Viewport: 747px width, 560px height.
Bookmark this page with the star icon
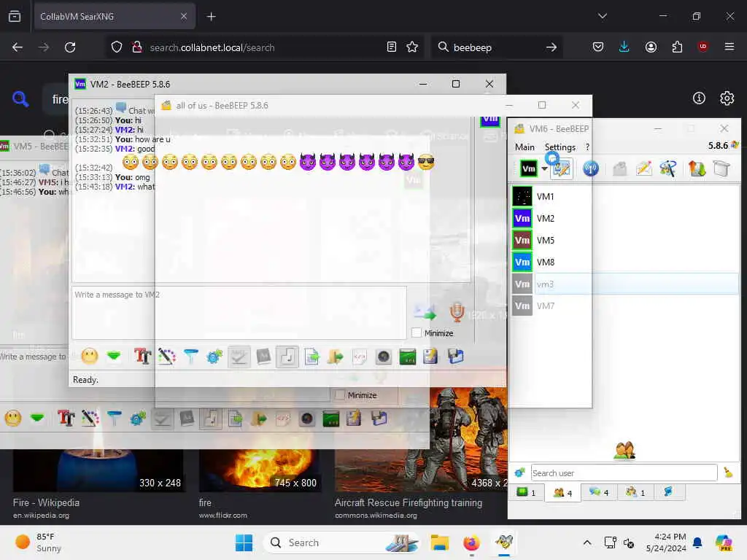tap(412, 47)
